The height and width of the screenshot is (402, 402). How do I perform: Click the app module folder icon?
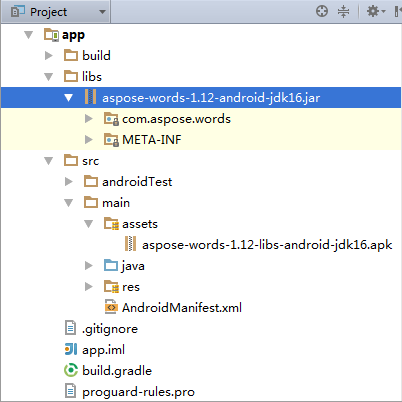[51, 35]
